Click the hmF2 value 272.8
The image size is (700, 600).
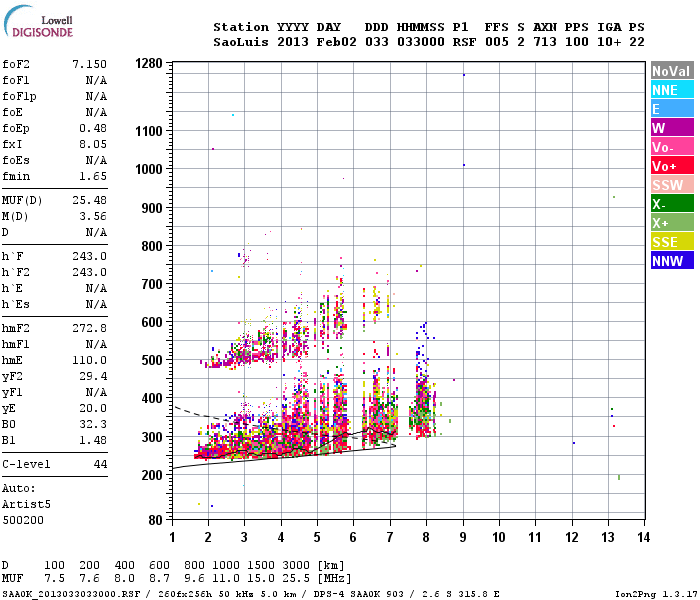coord(89,328)
